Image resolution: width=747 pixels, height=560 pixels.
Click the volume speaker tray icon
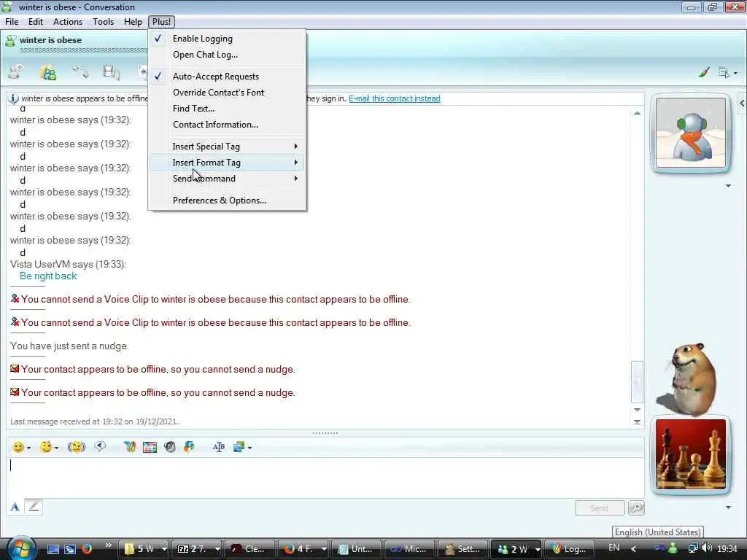click(707, 548)
